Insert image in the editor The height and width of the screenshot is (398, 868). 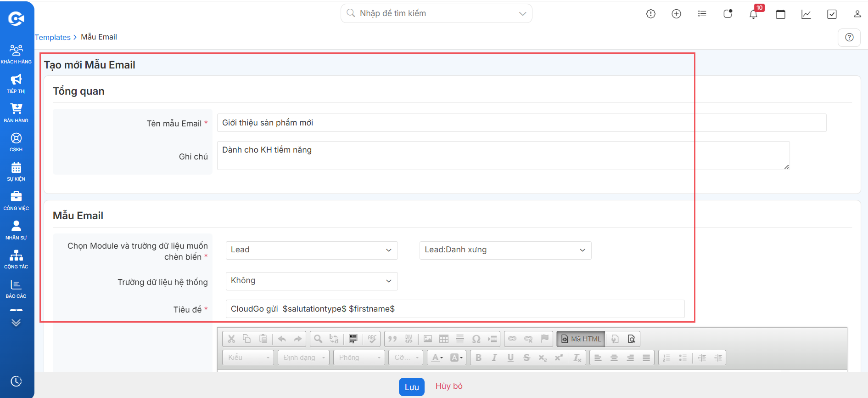point(428,339)
